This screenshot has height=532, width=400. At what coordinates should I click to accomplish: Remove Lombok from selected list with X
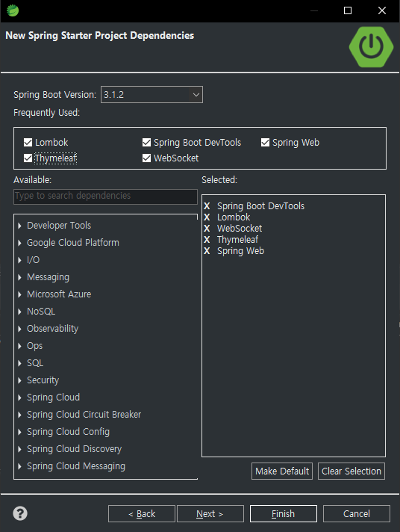207,217
